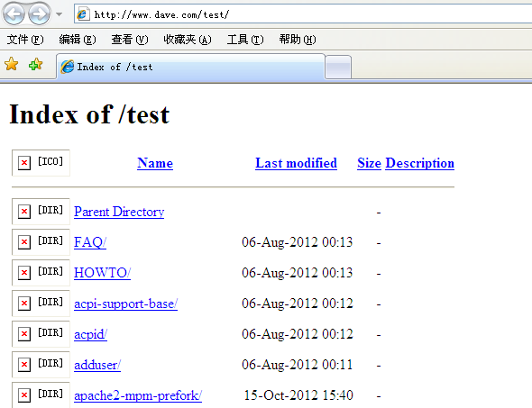Viewport: 532px width, 408px height.
Task: Open the 文件(F) menu
Action: coord(25,40)
